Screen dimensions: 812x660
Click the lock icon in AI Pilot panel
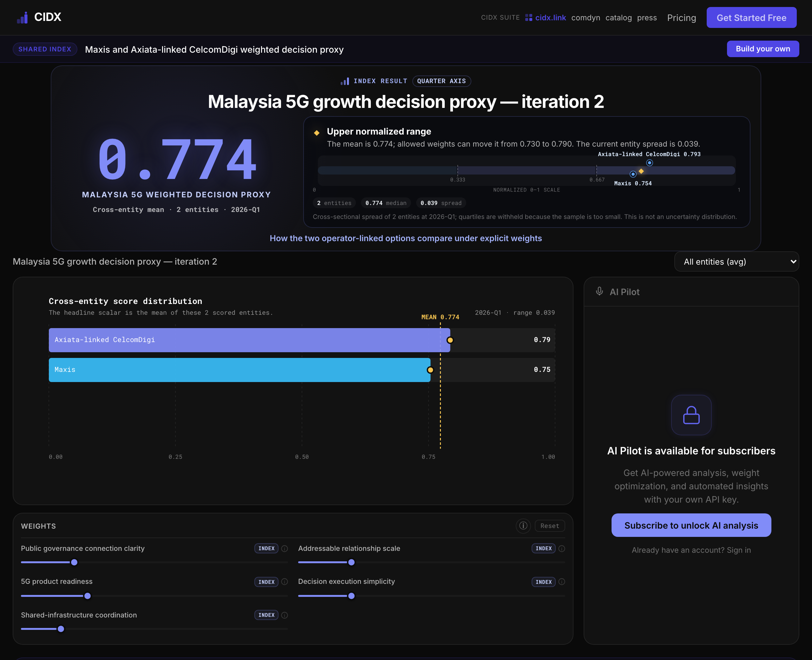tap(691, 415)
